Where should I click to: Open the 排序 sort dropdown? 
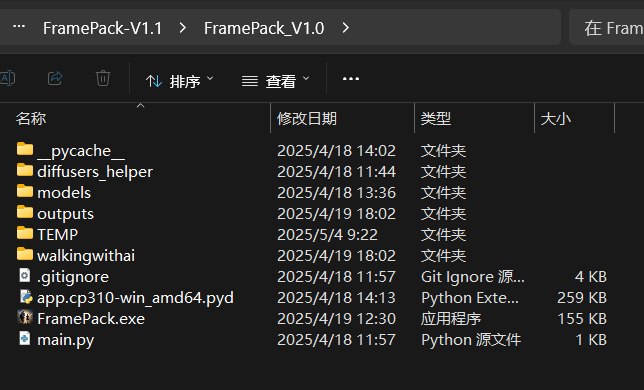coord(179,80)
